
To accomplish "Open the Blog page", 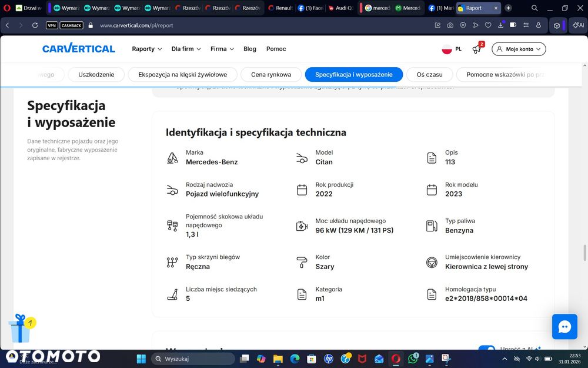I will click(250, 49).
